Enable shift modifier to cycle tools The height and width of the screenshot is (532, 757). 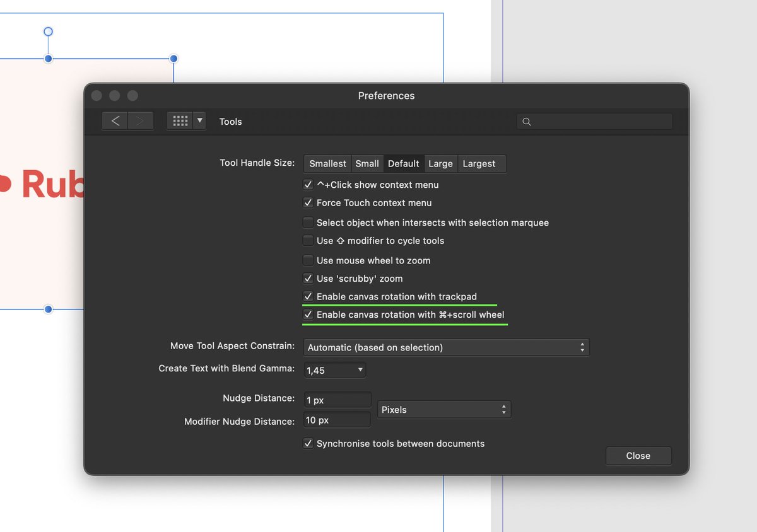tap(308, 241)
